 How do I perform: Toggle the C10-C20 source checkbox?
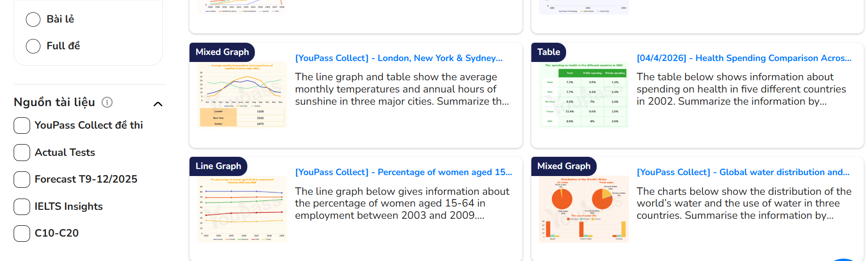pyautogui.click(x=22, y=233)
